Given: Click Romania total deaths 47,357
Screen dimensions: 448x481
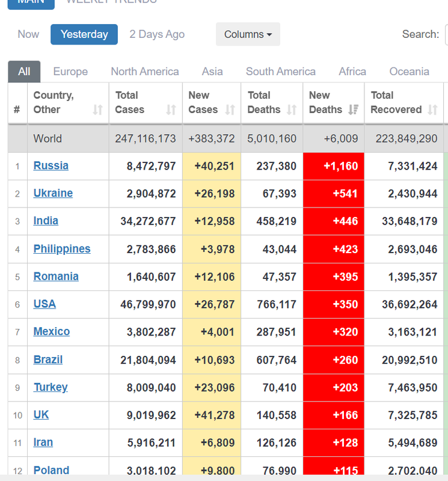Looking at the screenshot, I should tap(280, 277).
